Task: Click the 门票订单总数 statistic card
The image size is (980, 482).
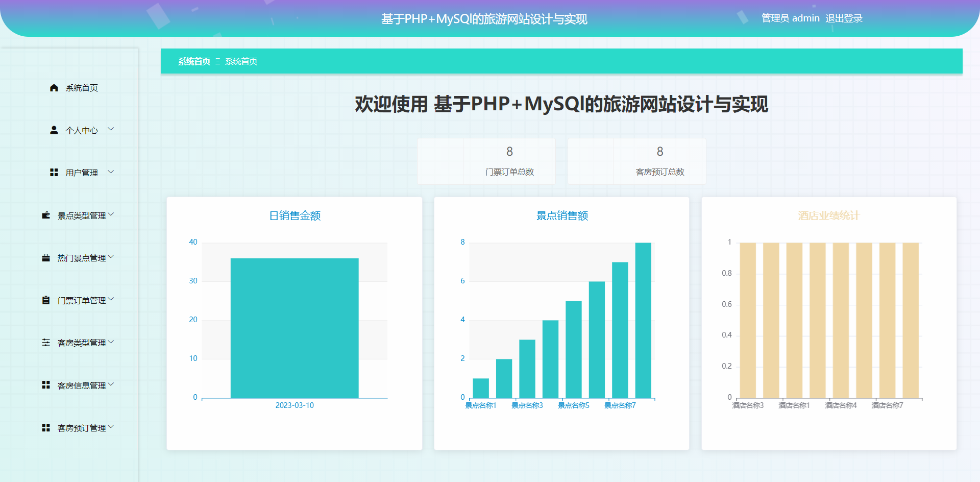Action: click(x=486, y=161)
